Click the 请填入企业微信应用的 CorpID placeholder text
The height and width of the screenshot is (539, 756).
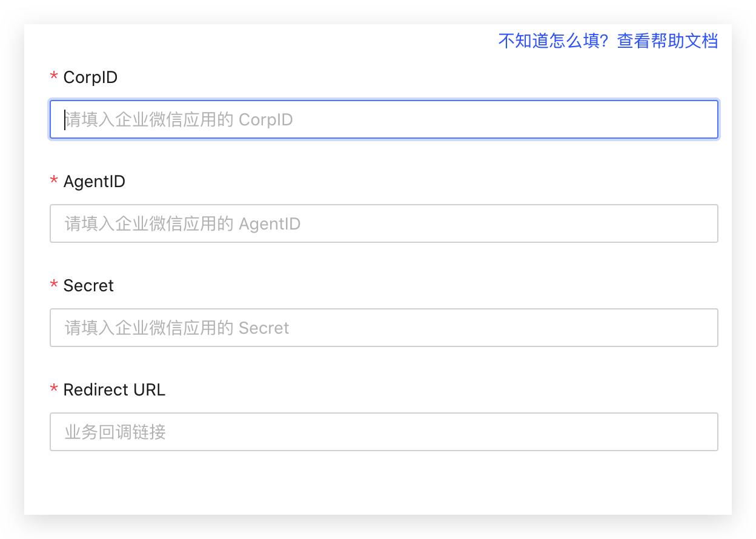[x=179, y=119]
